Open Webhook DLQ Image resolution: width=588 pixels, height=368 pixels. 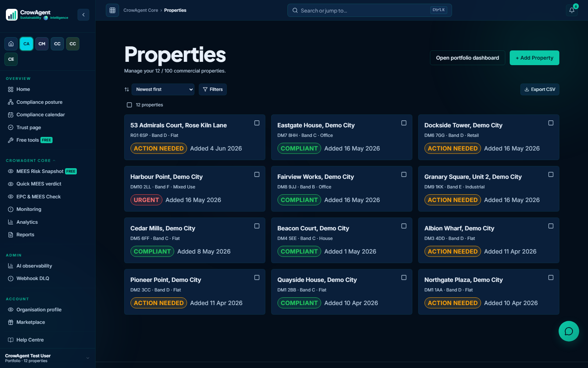pos(32,279)
